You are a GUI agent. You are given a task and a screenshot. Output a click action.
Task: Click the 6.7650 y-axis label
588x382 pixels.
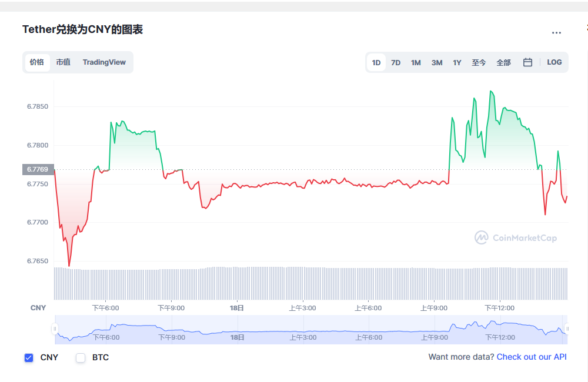(x=38, y=261)
